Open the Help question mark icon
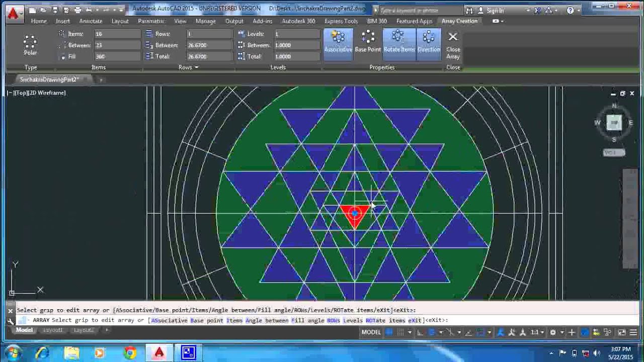 [x=570, y=10]
